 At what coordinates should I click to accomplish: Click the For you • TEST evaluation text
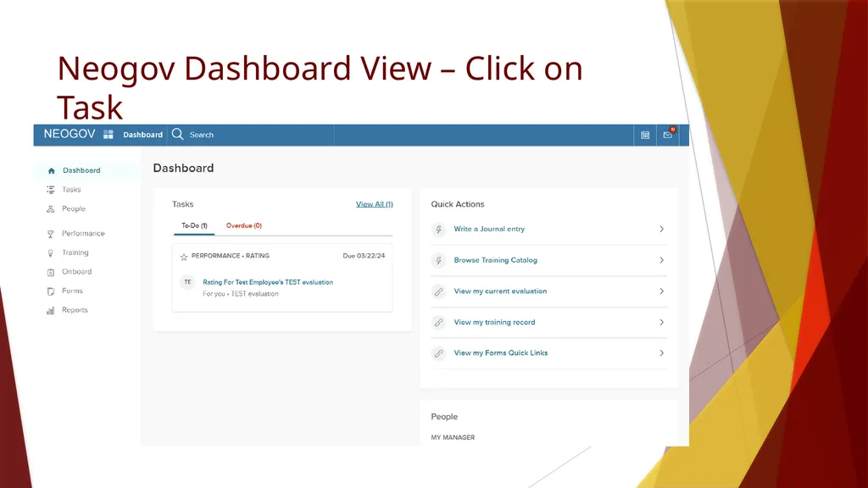[240, 294]
